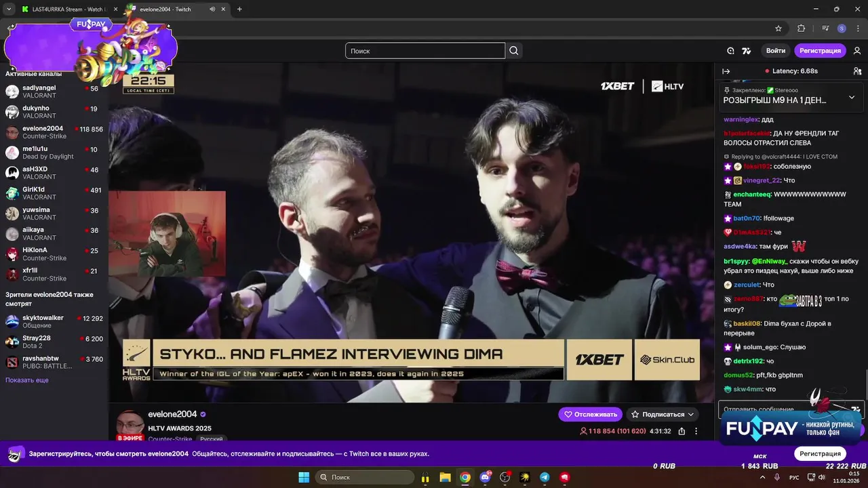
Task: Open the chat community users icon
Action: point(857,71)
